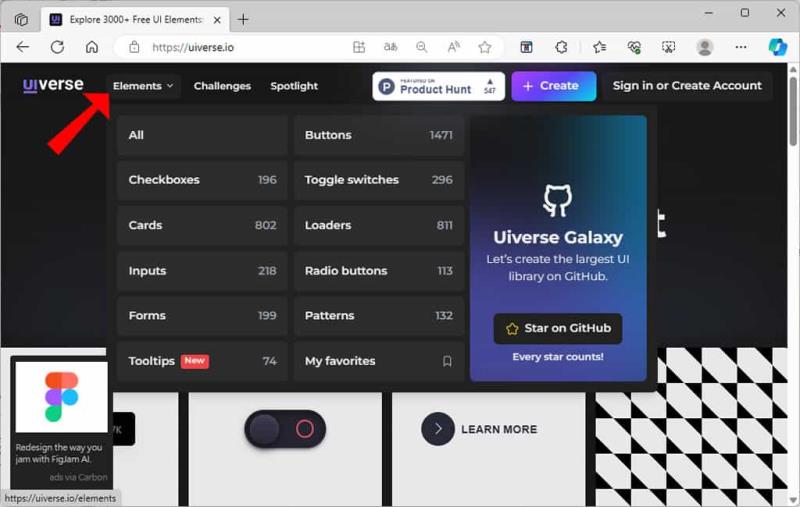This screenshot has height=507, width=800.
Task: Click the ads via Carbon link
Action: click(78, 477)
